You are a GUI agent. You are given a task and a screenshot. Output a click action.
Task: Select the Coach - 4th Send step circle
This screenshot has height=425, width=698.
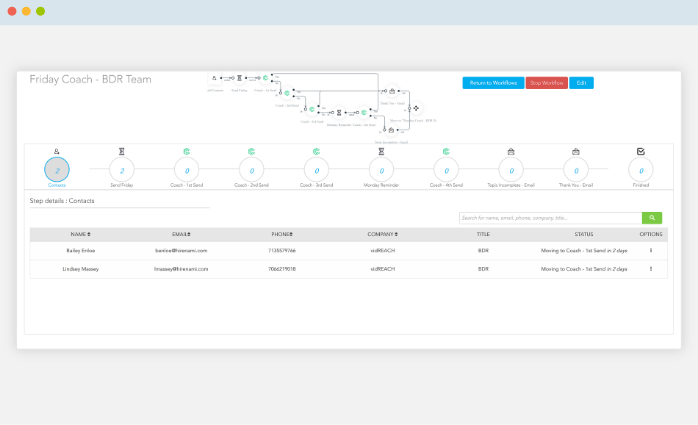446,170
